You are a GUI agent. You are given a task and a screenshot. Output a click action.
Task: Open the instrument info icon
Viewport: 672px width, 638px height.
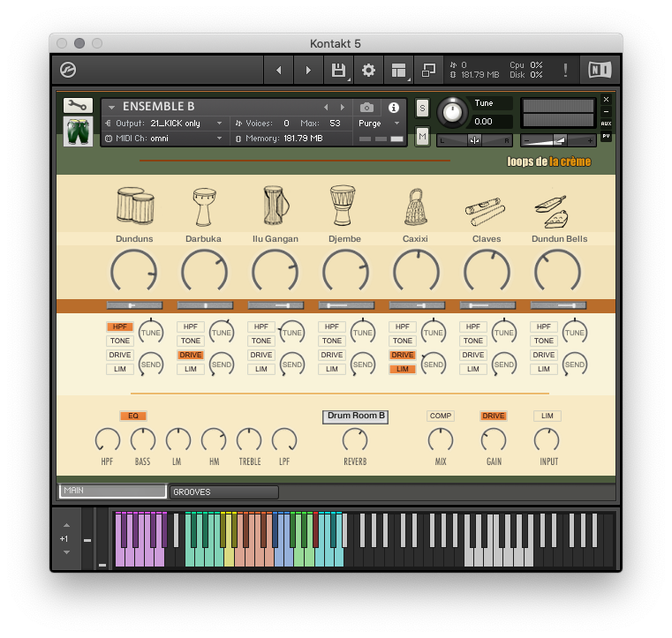point(394,108)
